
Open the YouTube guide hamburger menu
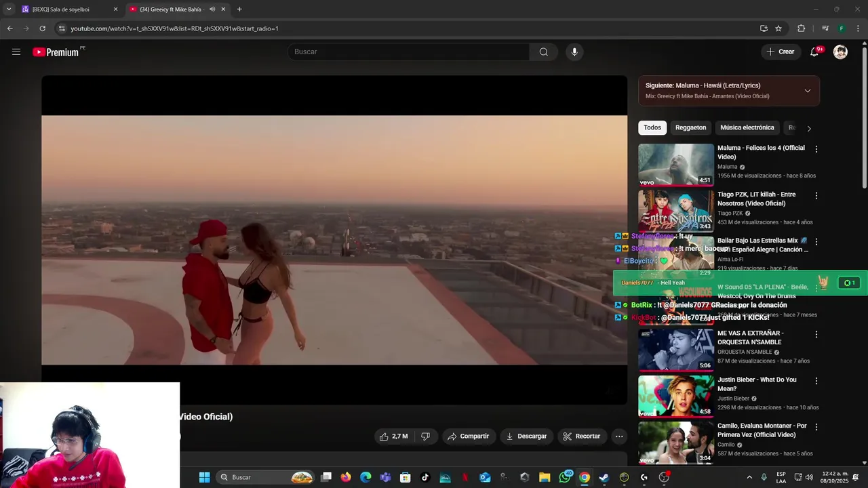tap(16, 52)
